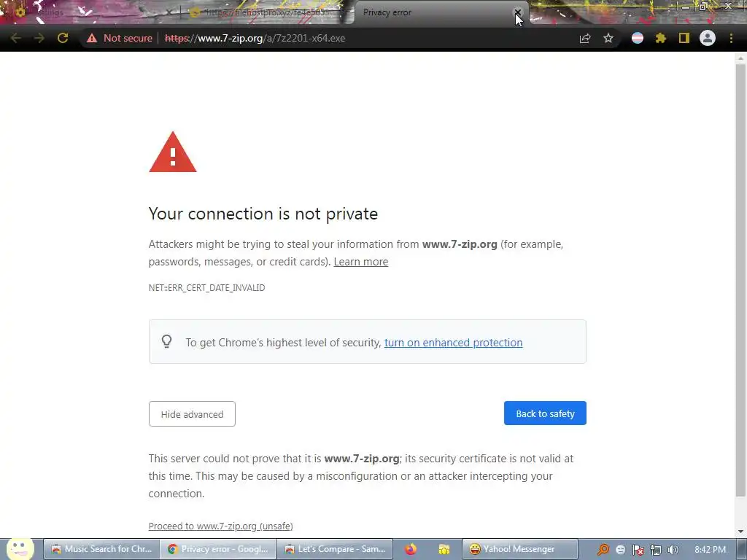Open Music Search for Chrome taskbar window

point(101,549)
